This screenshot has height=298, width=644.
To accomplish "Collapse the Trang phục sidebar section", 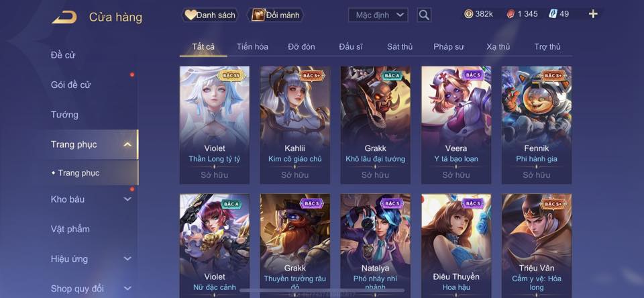I will pyautogui.click(x=127, y=144).
